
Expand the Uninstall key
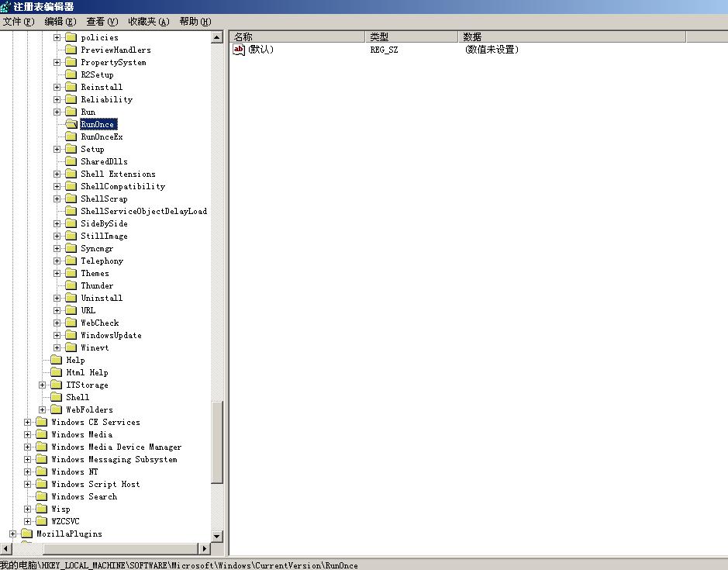click(x=57, y=299)
